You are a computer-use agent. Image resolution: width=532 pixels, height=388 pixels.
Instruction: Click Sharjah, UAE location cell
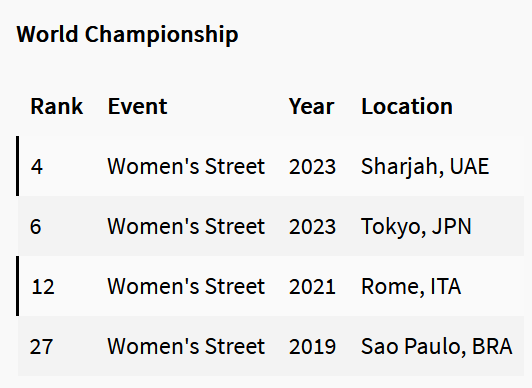425,167
